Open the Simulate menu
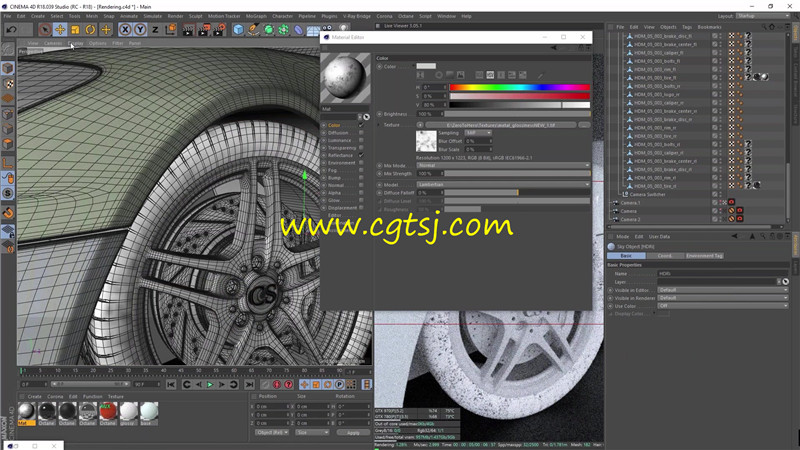Screen dimensions: 800x450 (x=152, y=16)
